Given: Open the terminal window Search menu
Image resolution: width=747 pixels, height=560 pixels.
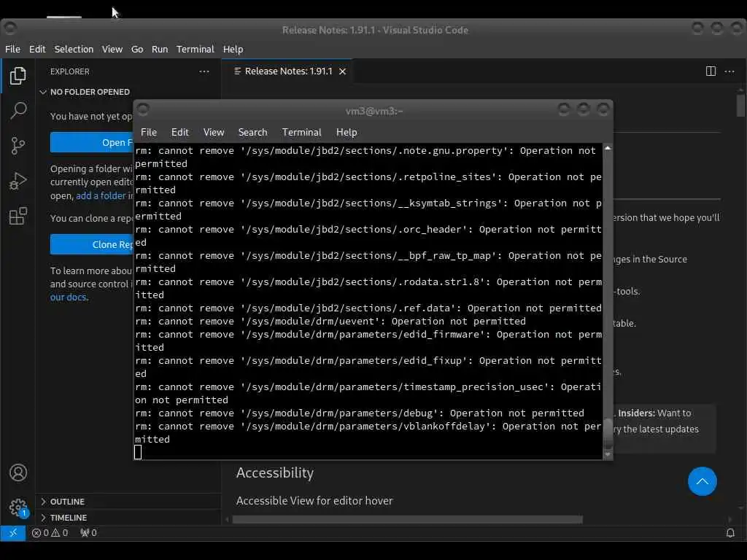Looking at the screenshot, I should tap(252, 133).
